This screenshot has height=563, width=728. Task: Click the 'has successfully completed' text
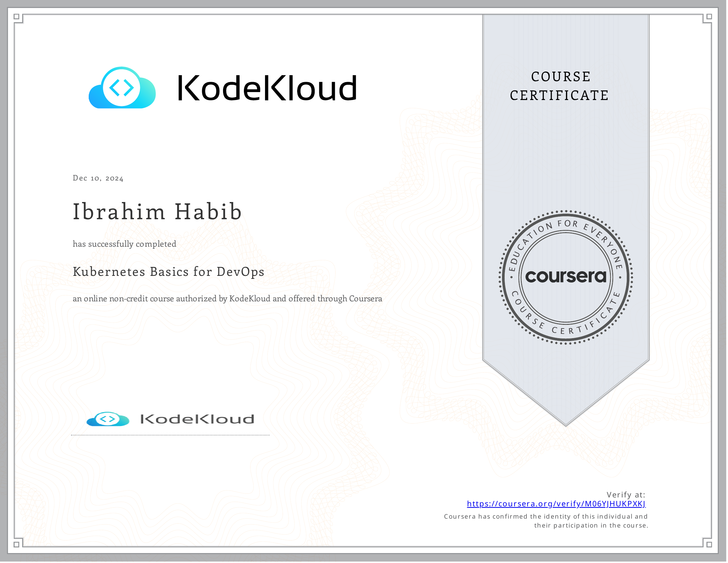[x=124, y=244]
